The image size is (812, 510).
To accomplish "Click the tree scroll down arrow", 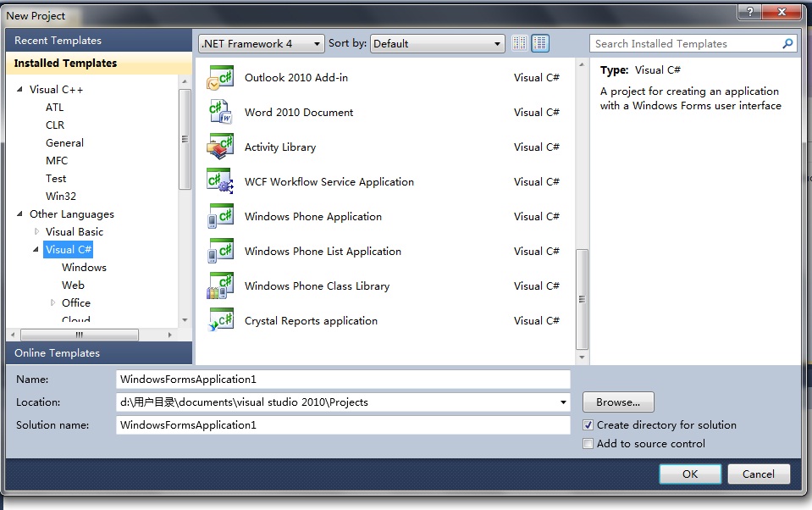I will tap(185, 320).
